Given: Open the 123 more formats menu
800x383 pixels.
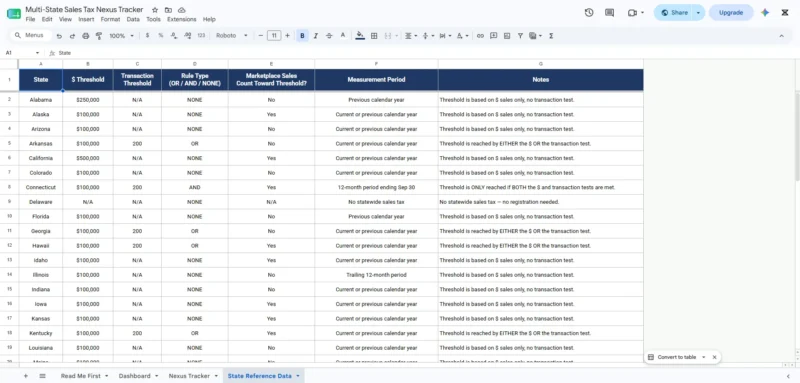Looking at the screenshot, I should tap(201, 36).
